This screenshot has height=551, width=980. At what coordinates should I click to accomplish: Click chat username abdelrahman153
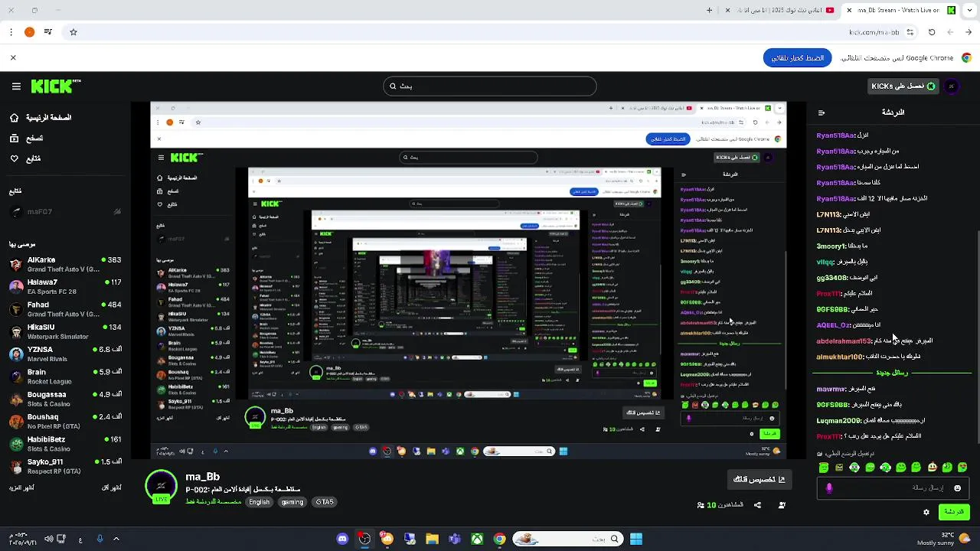[844, 341]
